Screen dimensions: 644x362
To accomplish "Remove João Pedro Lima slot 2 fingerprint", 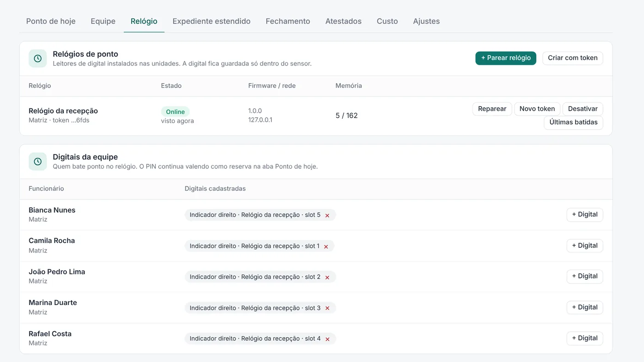I will [x=328, y=277].
